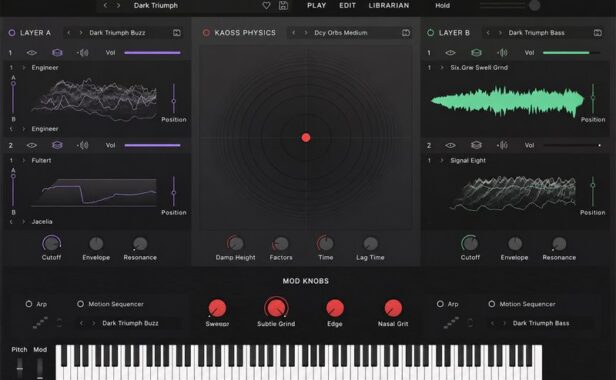Select the wave sequence icon for Layer B voice 1
Image resolution: width=616 pixels, height=380 pixels.
coord(476,52)
